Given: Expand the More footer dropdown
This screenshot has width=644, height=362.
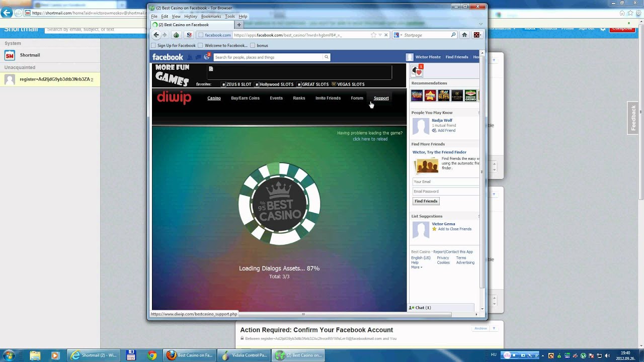Looking at the screenshot, I should (417, 267).
